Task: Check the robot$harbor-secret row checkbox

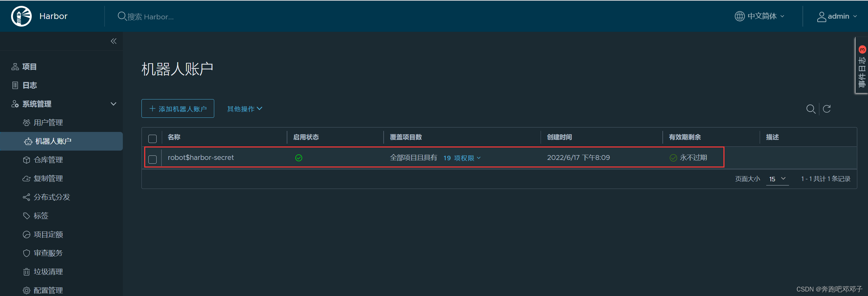Action: click(x=152, y=159)
